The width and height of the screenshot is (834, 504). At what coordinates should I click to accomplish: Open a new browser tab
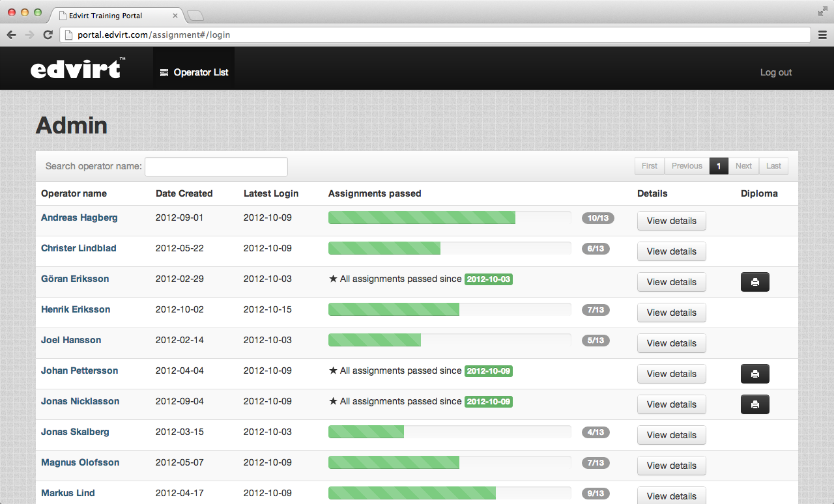click(x=195, y=16)
